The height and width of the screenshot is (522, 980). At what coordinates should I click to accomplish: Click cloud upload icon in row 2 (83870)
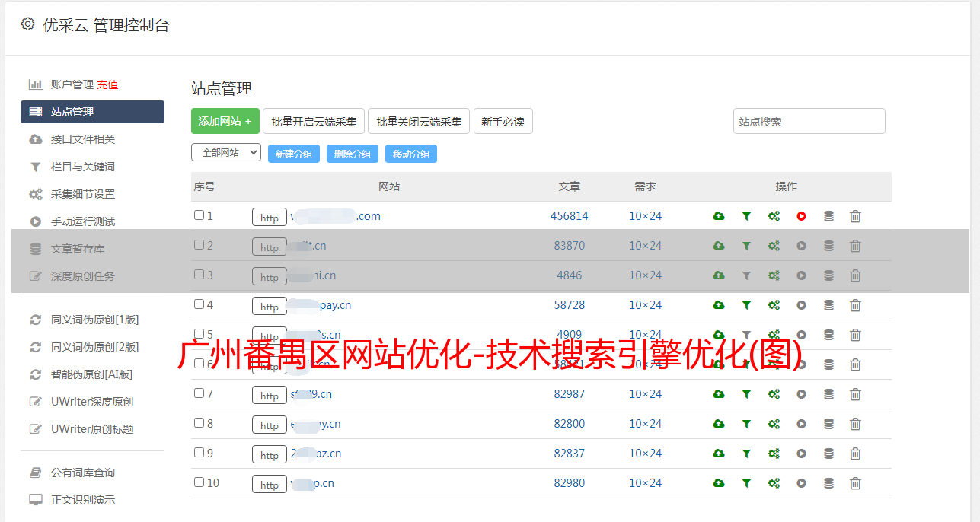click(x=719, y=246)
